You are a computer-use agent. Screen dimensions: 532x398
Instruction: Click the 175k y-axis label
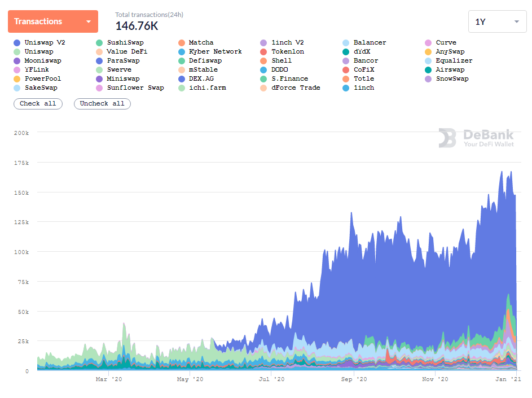pos(21,163)
